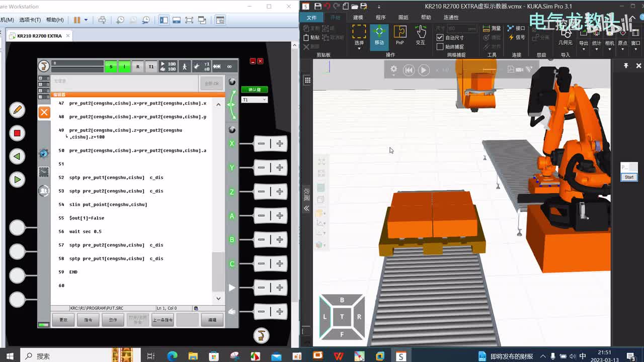
Task: Click the Paste icon in clipboard group
Action: tap(311, 37)
